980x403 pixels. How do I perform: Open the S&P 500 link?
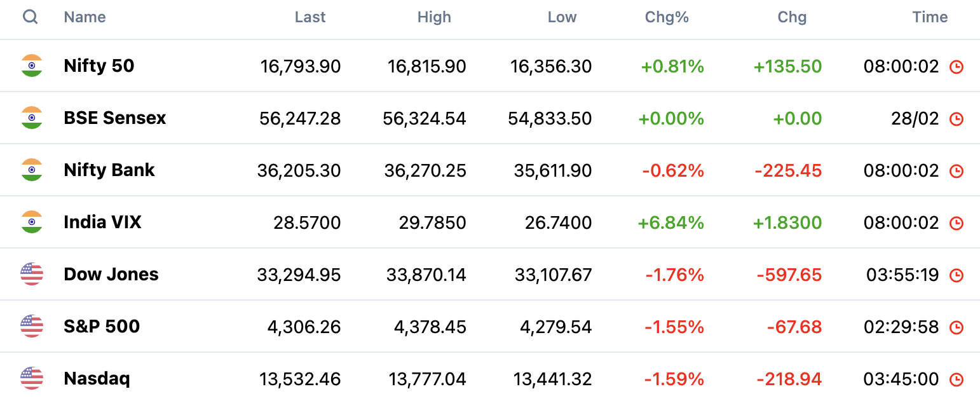pyautogui.click(x=102, y=326)
